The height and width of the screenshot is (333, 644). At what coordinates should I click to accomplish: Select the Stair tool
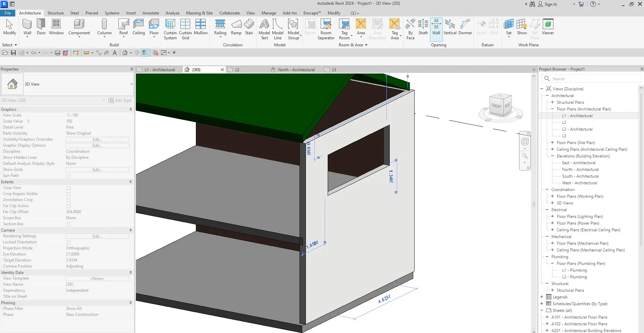click(x=249, y=27)
